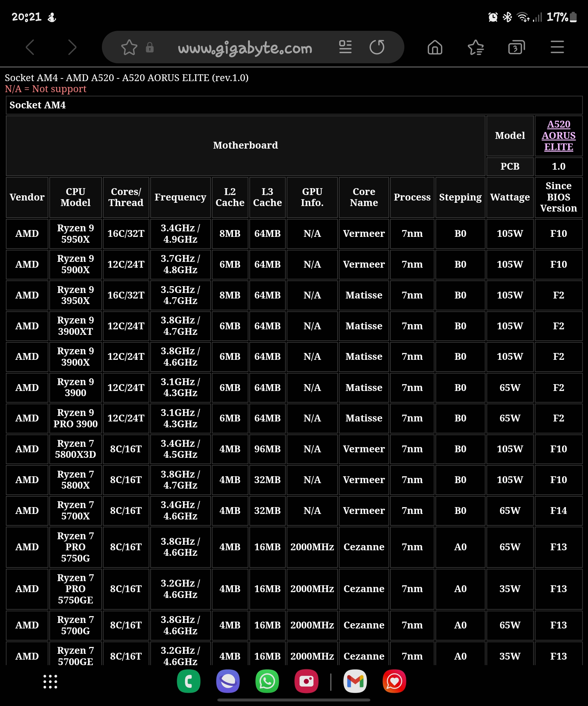
Task: Reload the page with refresh icon
Action: coord(377,47)
